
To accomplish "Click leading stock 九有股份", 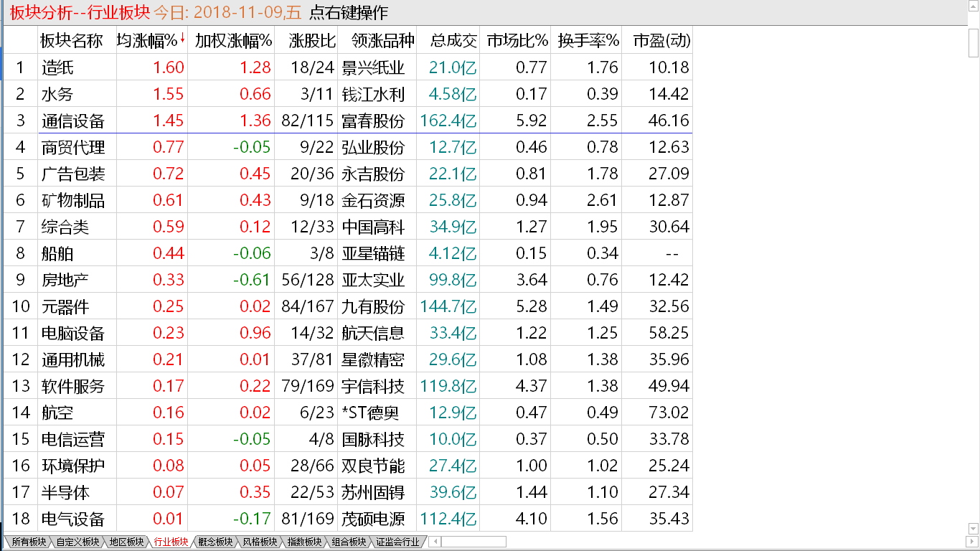I will tap(373, 307).
